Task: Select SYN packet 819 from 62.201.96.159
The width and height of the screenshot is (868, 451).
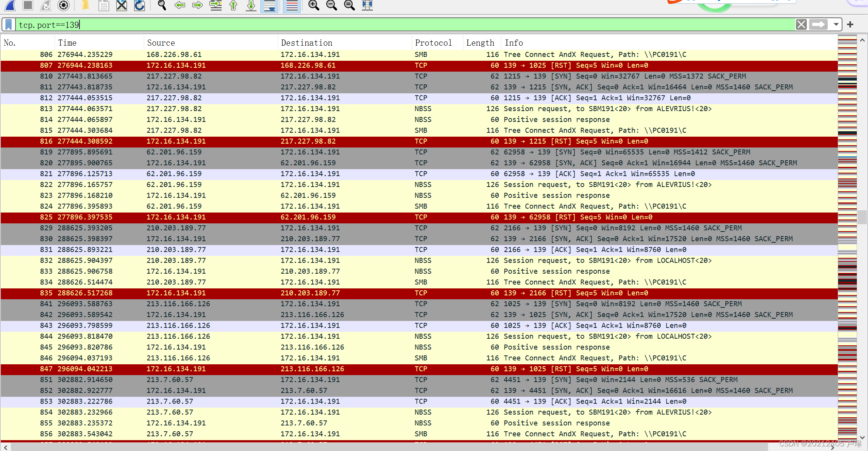Action: click(x=419, y=152)
